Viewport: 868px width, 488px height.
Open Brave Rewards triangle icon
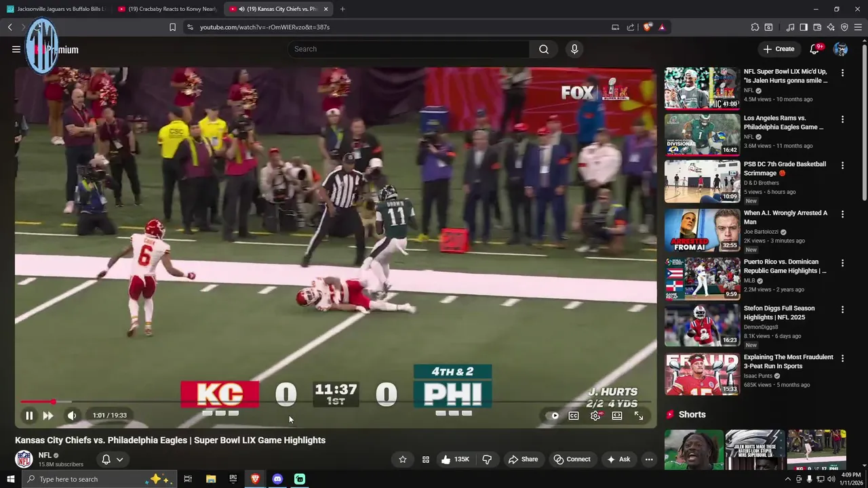coord(662,27)
